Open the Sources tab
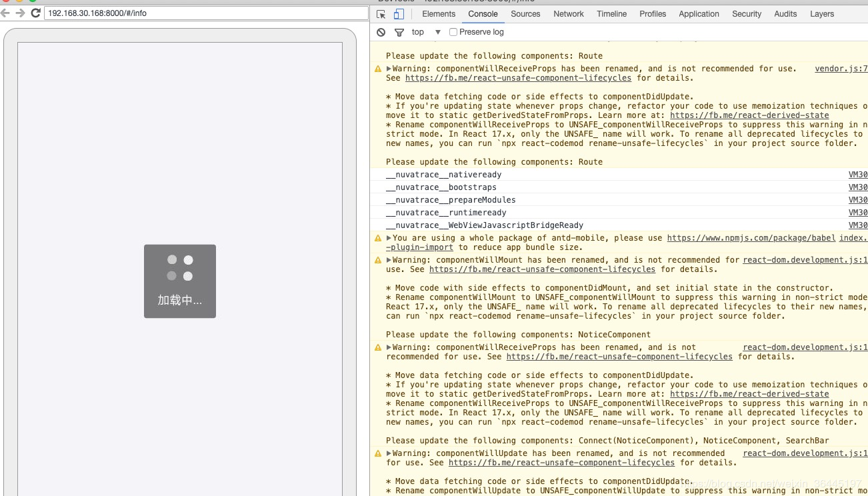The image size is (868, 496). (x=525, y=14)
